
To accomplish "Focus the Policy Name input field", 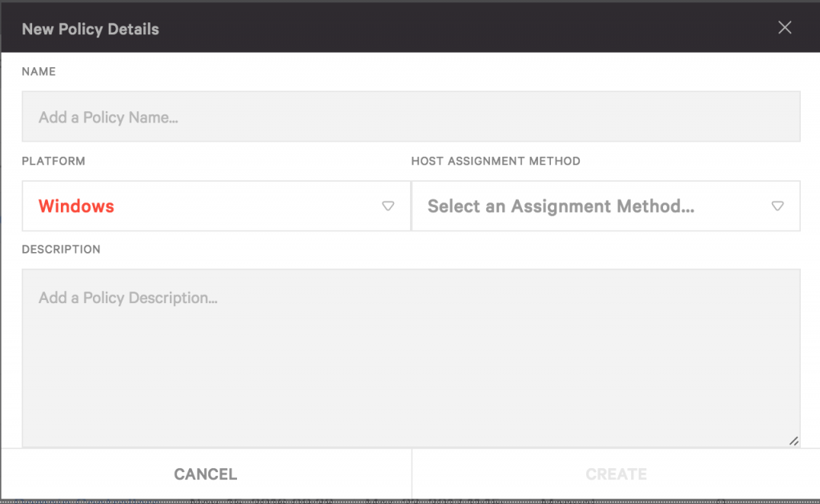I will point(411,117).
